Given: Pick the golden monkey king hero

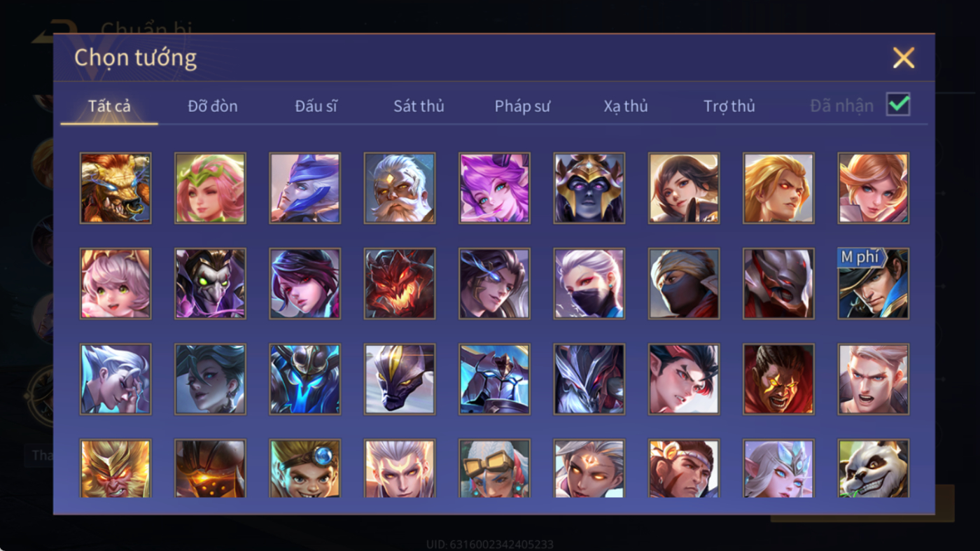Looking at the screenshot, I should pyautogui.click(x=115, y=468).
